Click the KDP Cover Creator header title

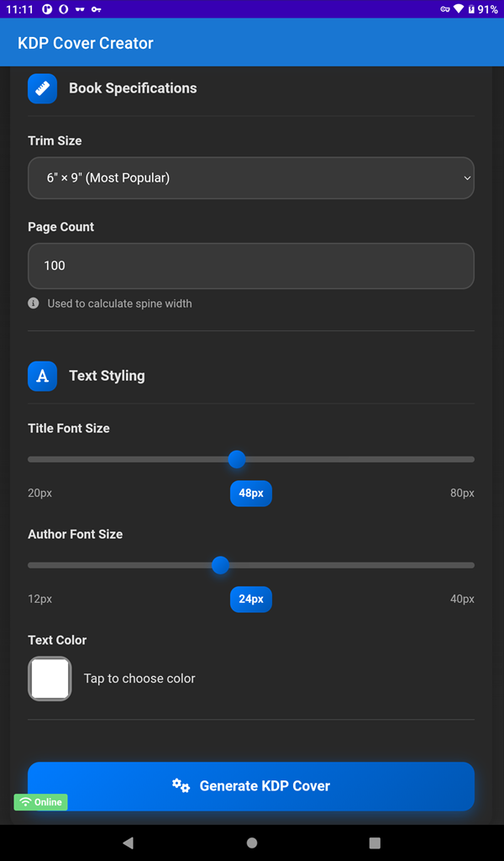coord(86,43)
